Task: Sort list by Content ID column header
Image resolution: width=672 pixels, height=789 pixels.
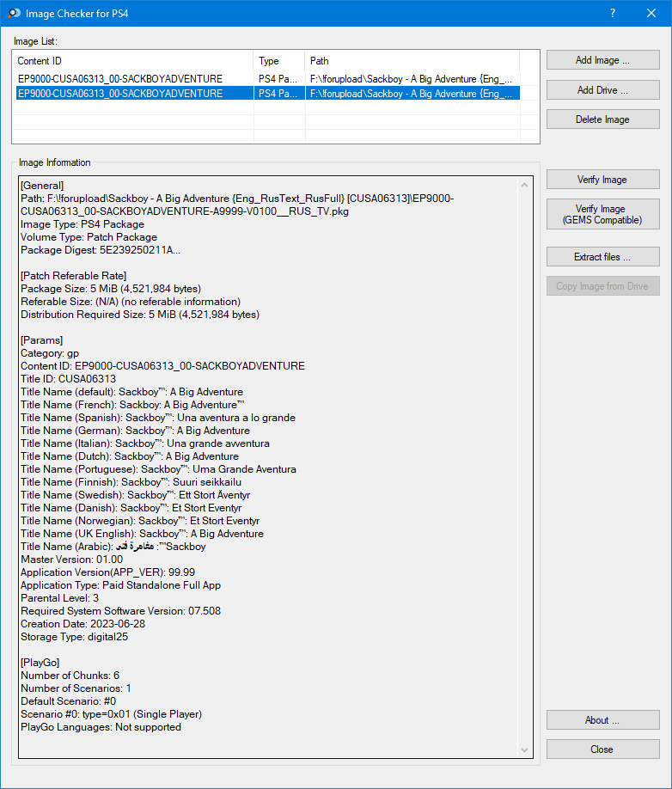Action: coord(133,61)
